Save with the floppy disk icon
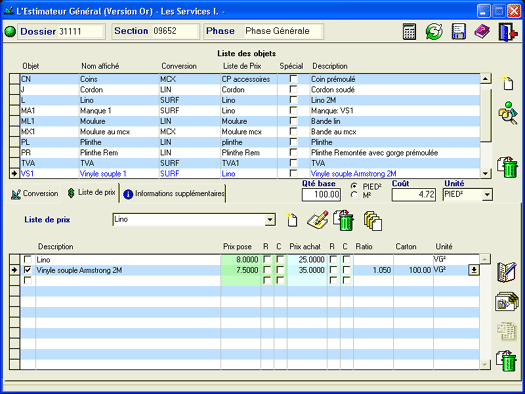Viewport: 525px width, 394px height. point(458,32)
